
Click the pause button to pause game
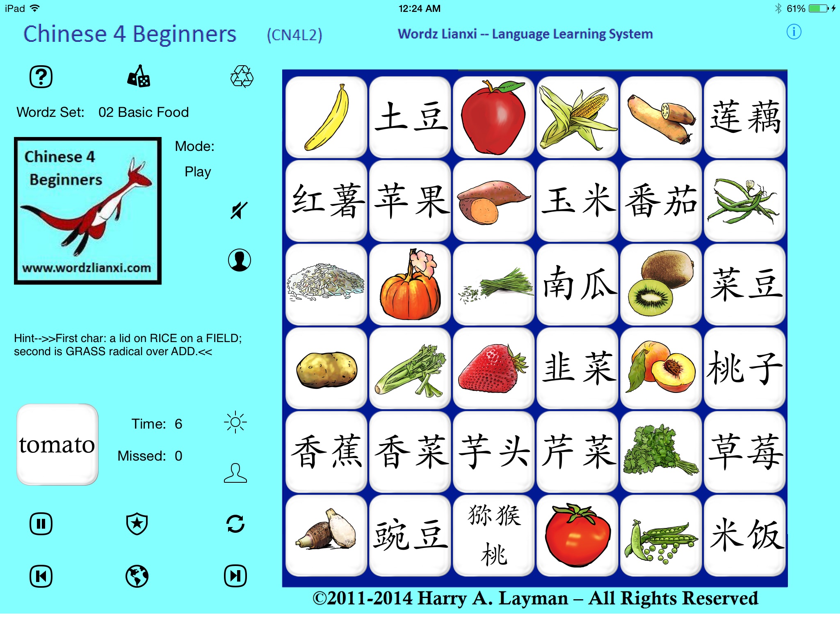(x=41, y=524)
